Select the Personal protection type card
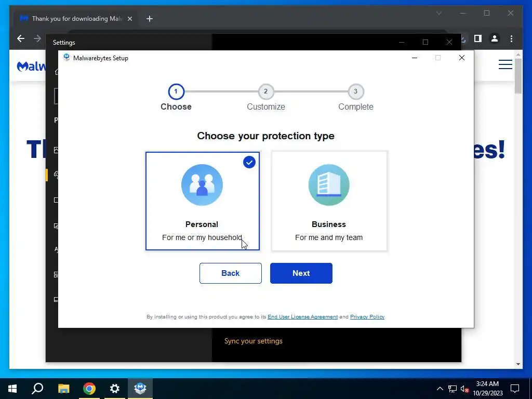The image size is (532, 399). pos(203,201)
